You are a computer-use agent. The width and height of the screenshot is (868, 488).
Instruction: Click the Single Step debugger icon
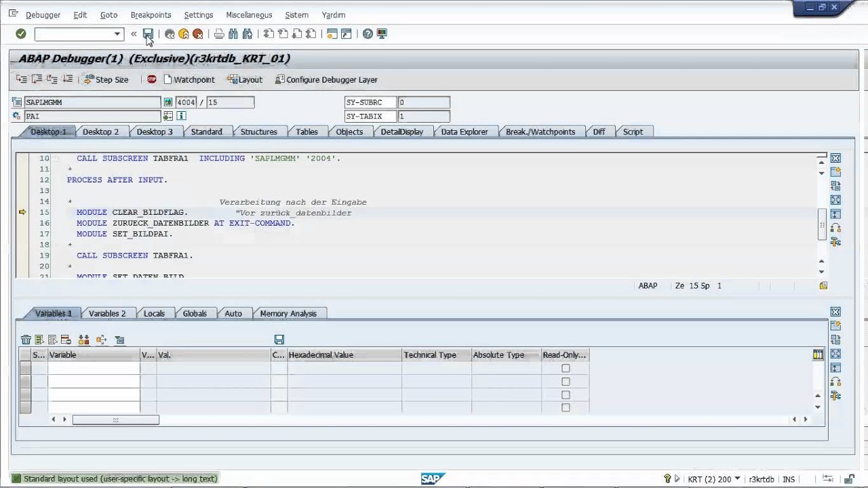click(x=22, y=79)
